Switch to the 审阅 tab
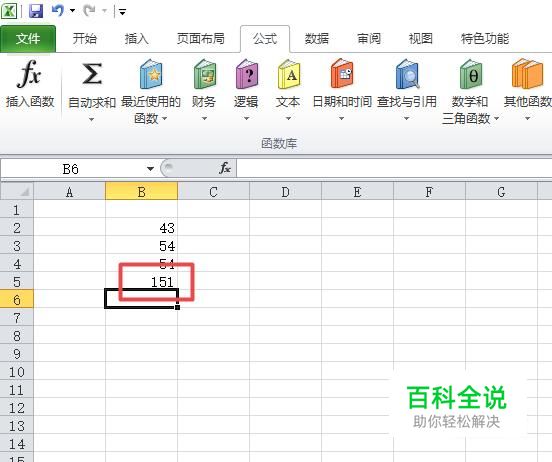Image resolution: width=552 pixels, height=462 pixels. tap(369, 39)
